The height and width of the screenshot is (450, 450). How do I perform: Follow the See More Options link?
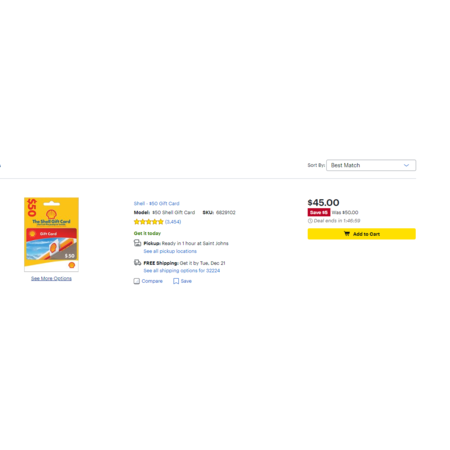click(x=51, y=278)
